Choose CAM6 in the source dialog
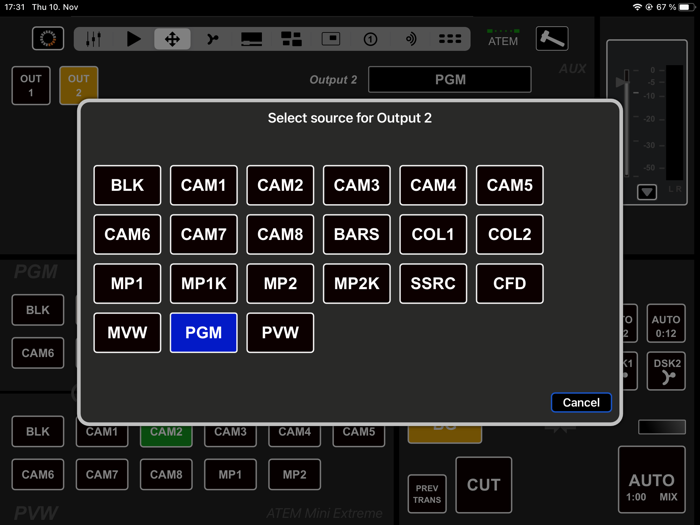 (127, 234)
